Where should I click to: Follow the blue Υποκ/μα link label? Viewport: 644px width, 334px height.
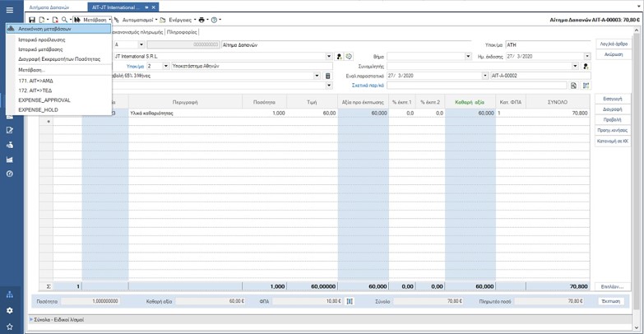click(135, 66)
